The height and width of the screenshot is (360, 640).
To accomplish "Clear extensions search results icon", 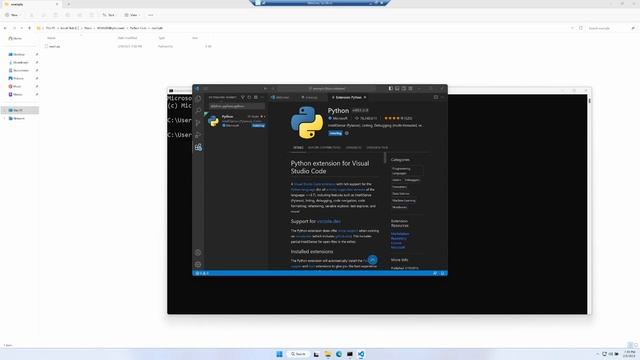I will coord(256,98).
